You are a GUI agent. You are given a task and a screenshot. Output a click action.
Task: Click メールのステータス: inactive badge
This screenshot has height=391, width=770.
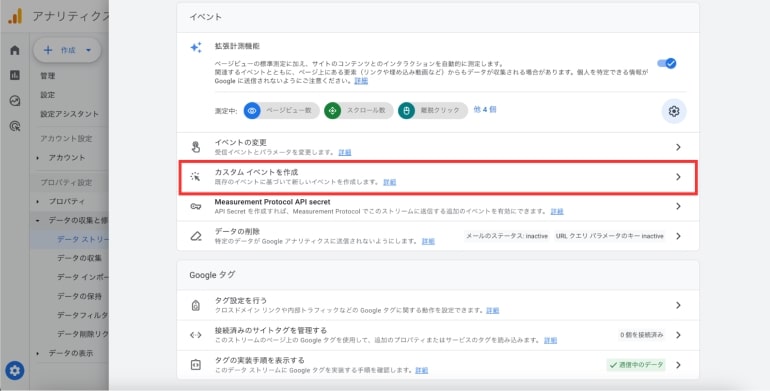click(507, 236)
